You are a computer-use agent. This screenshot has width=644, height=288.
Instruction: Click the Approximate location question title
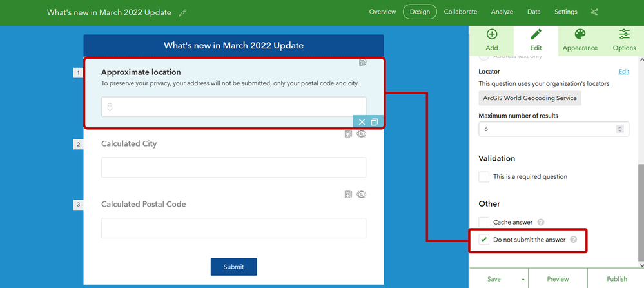pos(141,72)
